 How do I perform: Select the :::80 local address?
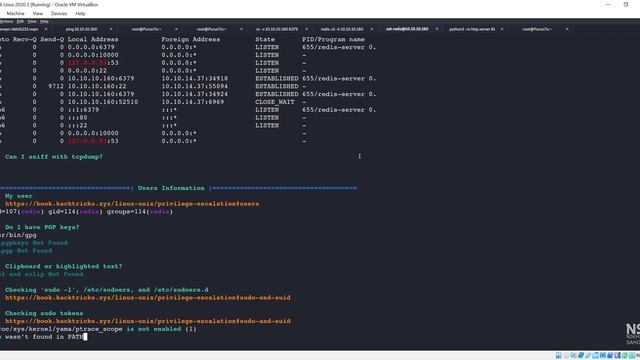pyautogui.click(x=78, y=118)
